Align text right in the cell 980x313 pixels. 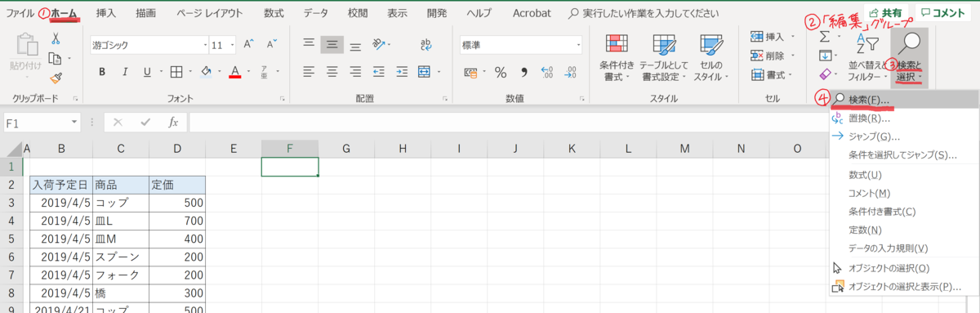point(355,72)
